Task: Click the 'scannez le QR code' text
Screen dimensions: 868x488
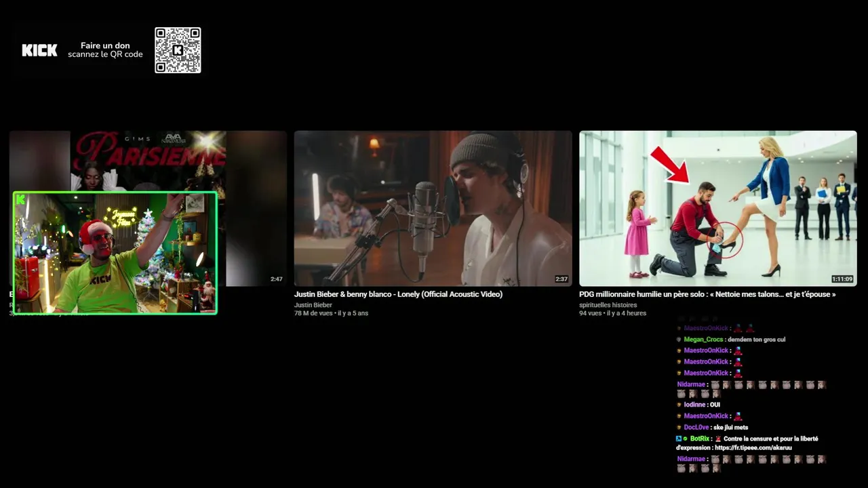Action: (x=105, y=54)
